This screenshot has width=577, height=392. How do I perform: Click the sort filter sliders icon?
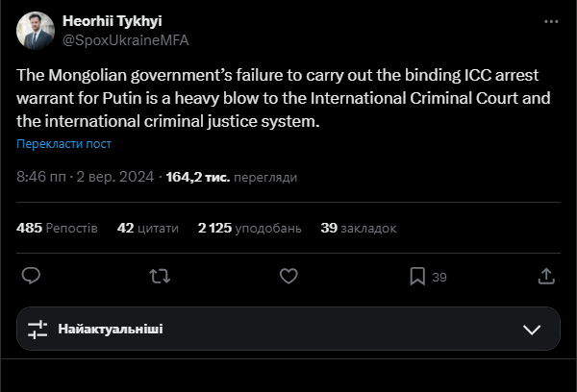(x=38, y=330)
